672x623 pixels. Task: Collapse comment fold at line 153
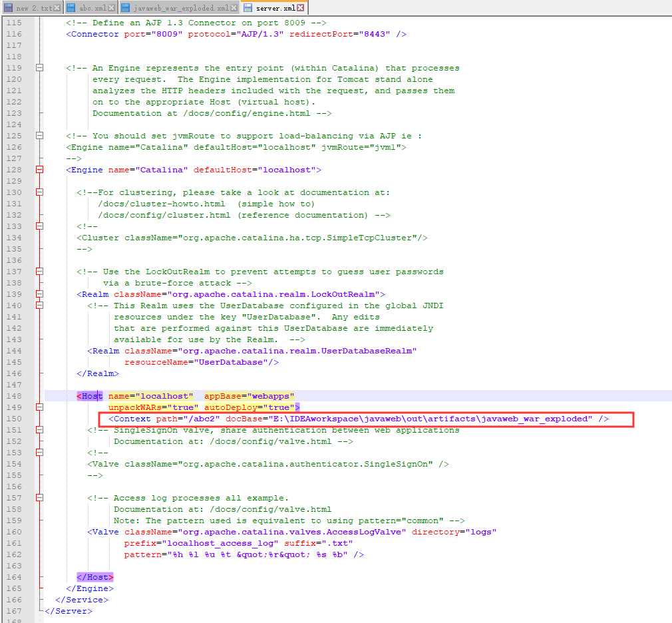pos(39,453)
